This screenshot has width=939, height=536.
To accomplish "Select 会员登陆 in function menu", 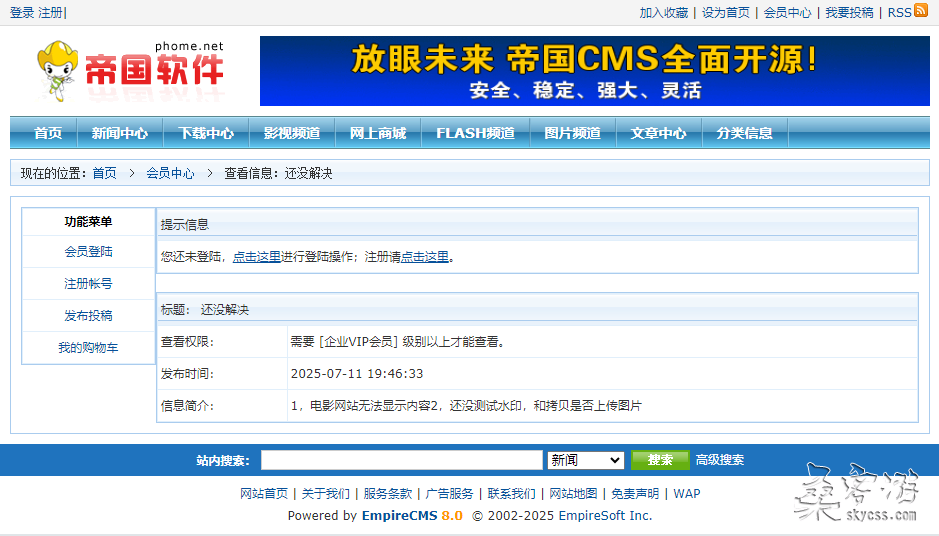I will (x=89, y=252).
